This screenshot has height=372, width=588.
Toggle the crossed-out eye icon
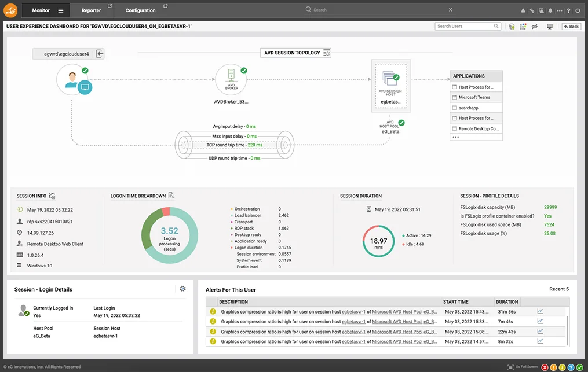(534, 27)
